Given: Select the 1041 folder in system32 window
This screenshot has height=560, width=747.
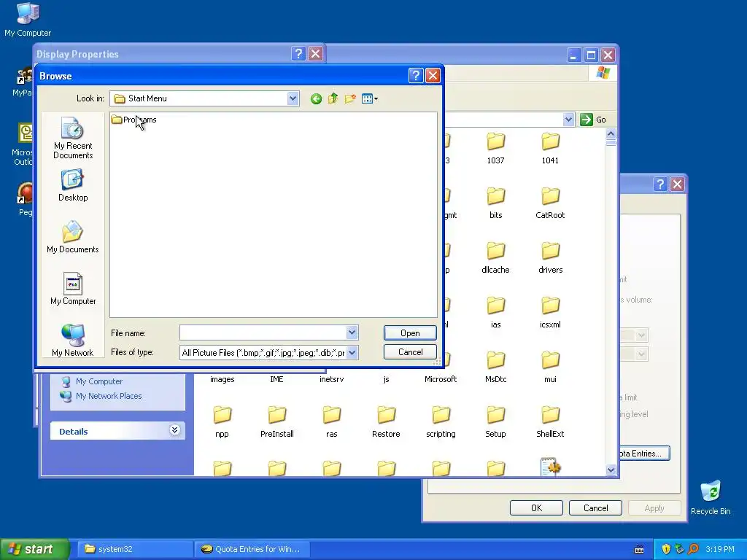Looking at the screenshot, I should click(x=550, y=148).
